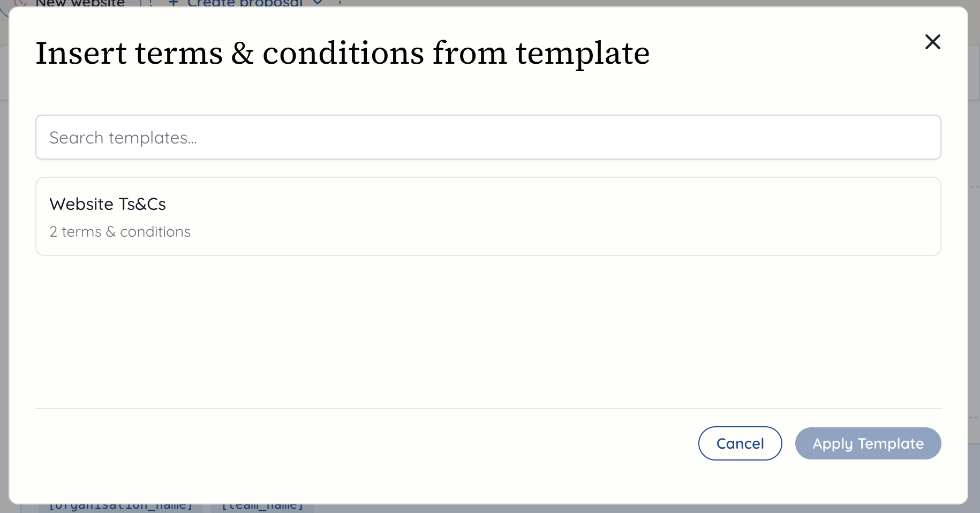Click the chevron next to Create proposal
980x513 pixels.
(x=317, y=3)
